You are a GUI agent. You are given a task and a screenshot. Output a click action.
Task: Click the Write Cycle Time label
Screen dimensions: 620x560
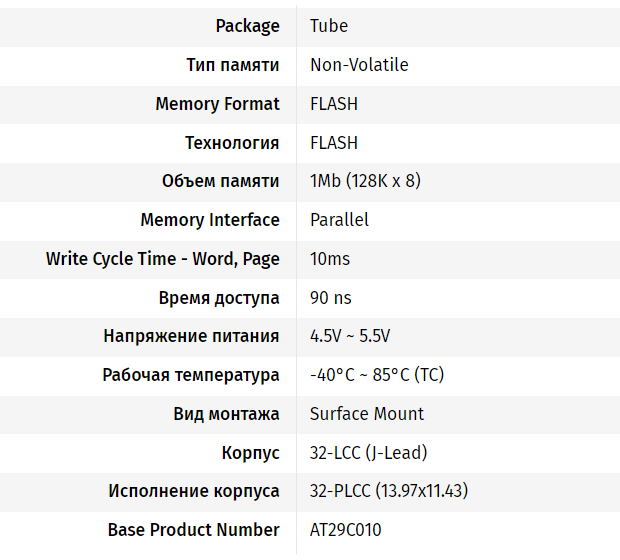click(163, 259)
